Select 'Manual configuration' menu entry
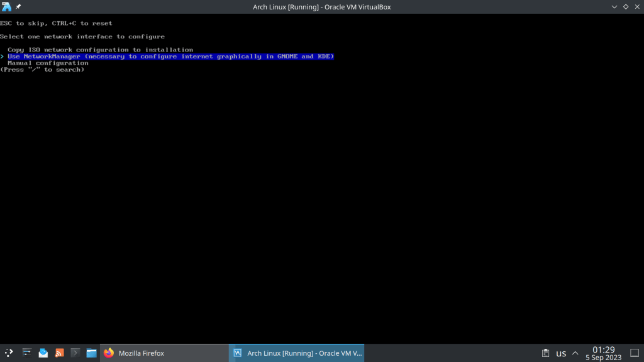 48,63
